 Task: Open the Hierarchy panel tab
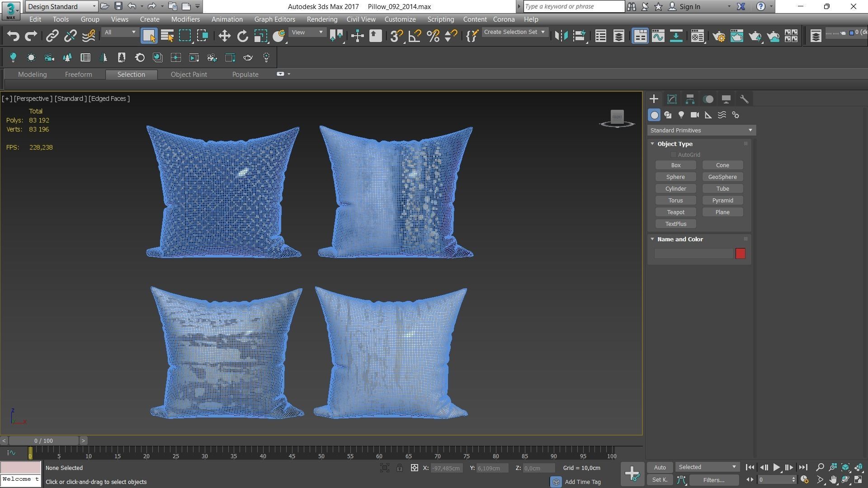point(690,99)
